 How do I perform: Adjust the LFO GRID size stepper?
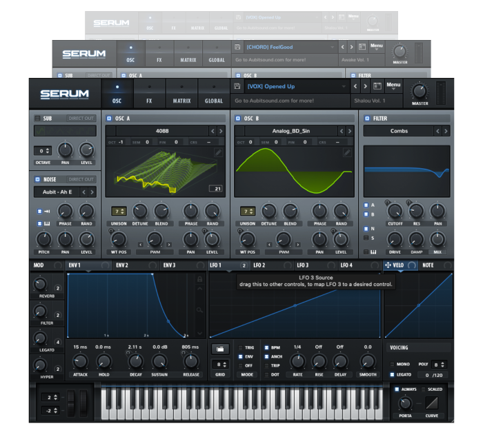coord(220,365)
